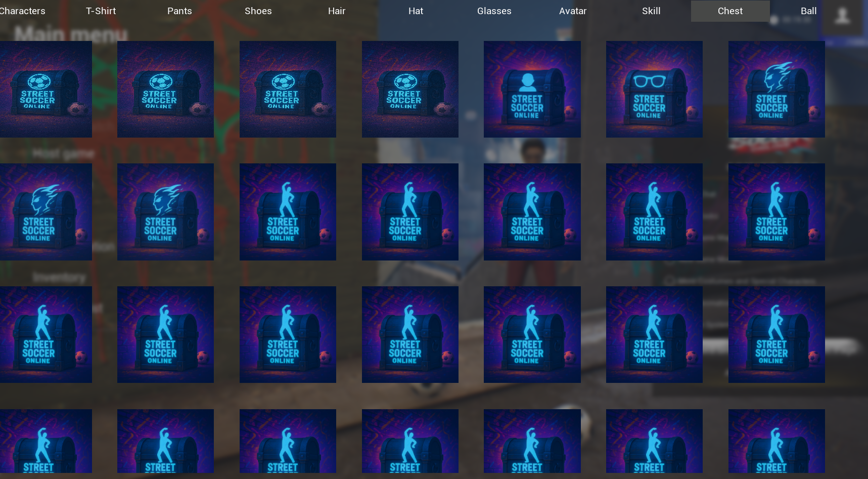Image resolution: width=868 pixels, height=479 pixels.
Task: Select the leftmost head chest in second row
Action: pyautogui.click(x=44, y=212)
